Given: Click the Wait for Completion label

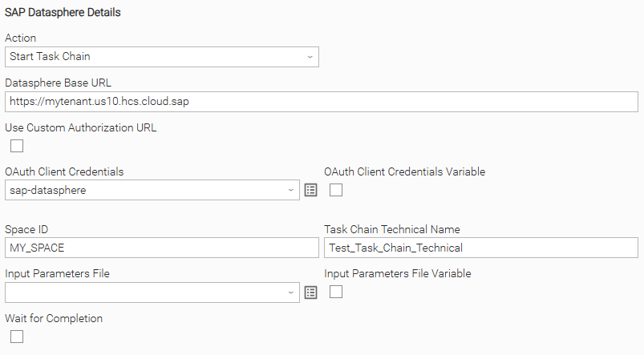Looking at the screenshot, I should click(x=54, y=318).
